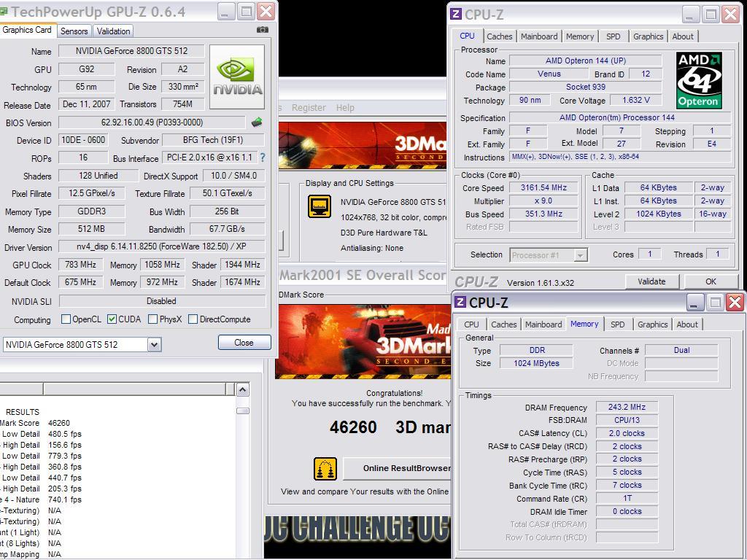The height and width of the screenshot is (560, 747).
Task: Click the CAS# Latency 2.0 clocks value
Action: click(x=627, y=433)
